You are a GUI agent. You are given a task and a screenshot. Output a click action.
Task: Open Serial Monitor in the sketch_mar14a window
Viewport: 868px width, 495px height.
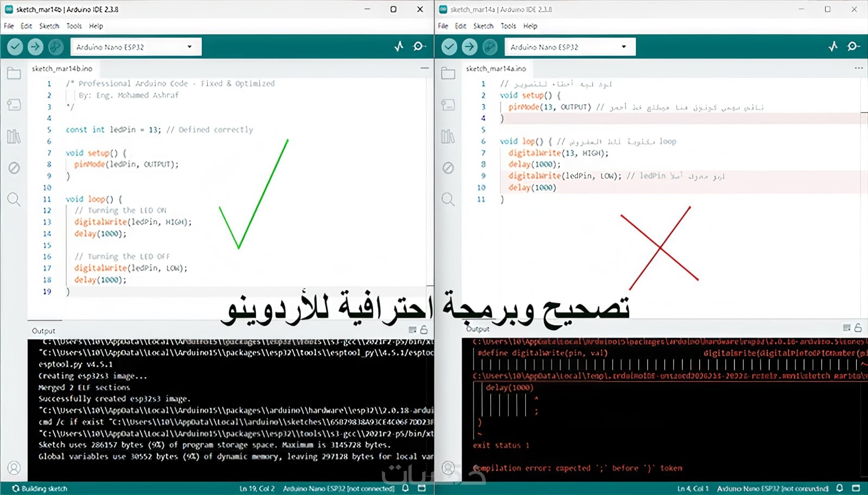point(853,47)
